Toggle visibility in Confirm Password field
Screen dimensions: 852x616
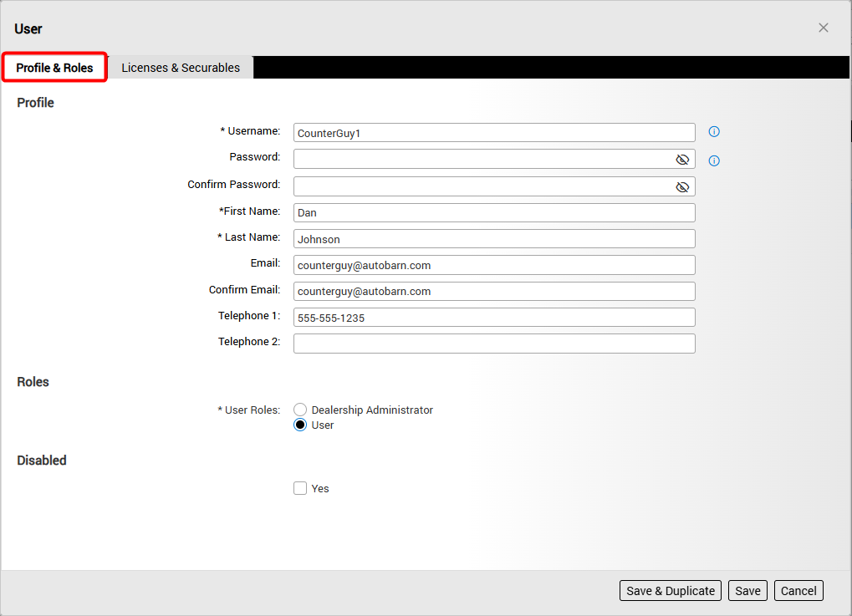(x=682, y=187)
